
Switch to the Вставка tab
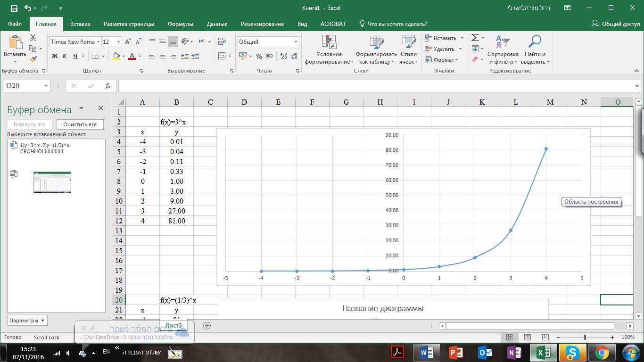coord(80,24)
